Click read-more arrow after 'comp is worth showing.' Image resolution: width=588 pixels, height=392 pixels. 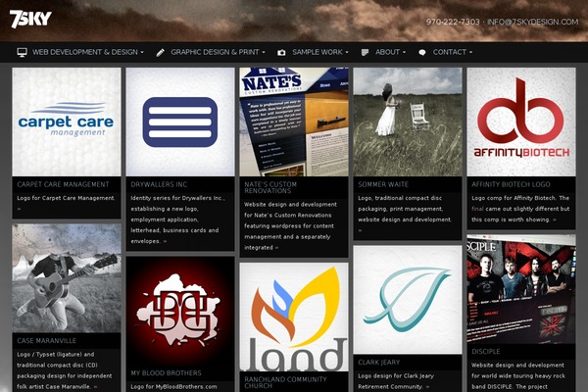pos(555,220)
